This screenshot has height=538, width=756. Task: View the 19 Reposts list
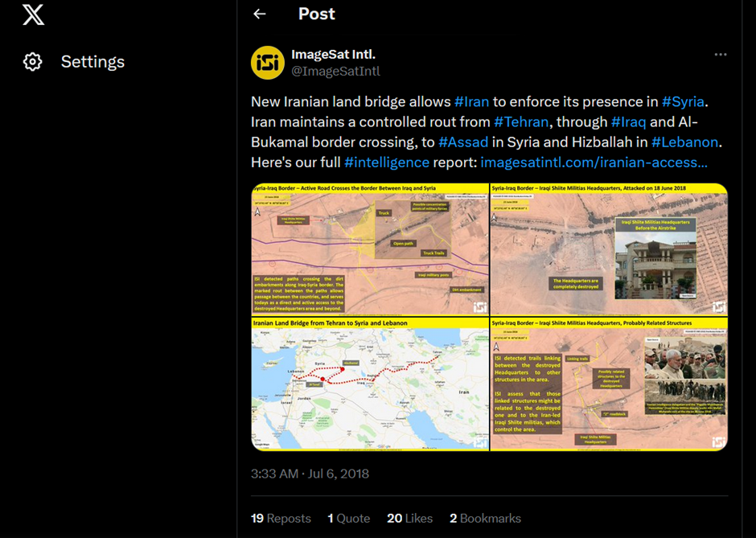[x=281, y=518]
